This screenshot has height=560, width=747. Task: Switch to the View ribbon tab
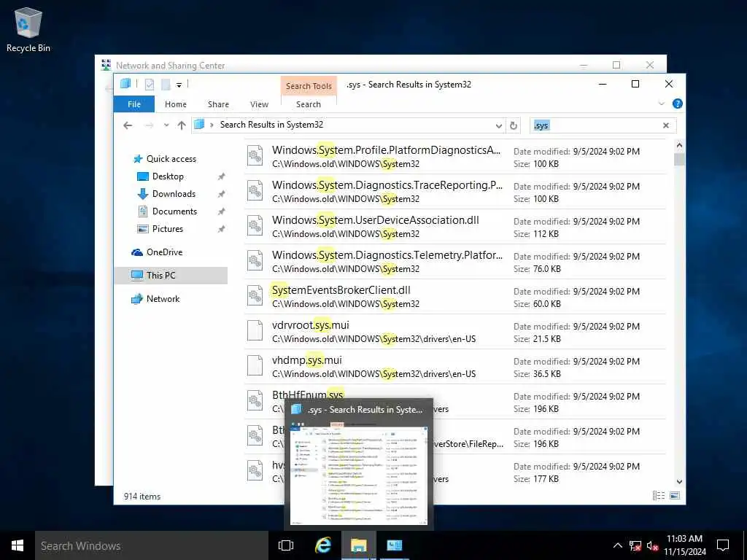pos(259,104)
